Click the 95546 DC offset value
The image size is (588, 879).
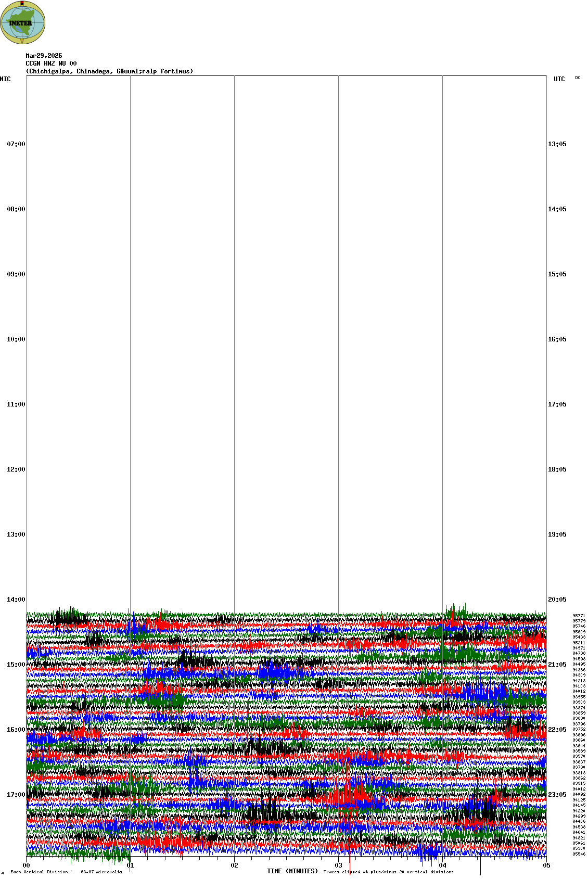(579, 854)
